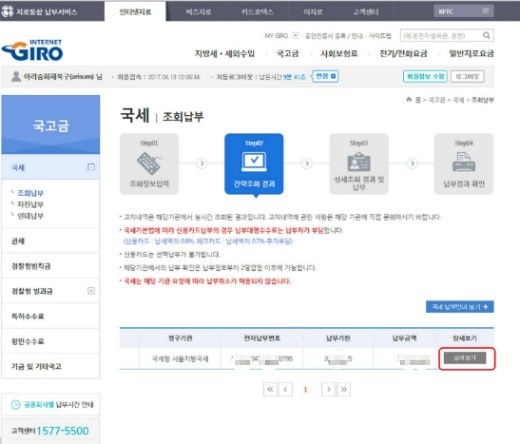520x444 pixels.
Task: Click the 연장 session extend button
Action: click(x=325, y=76)
